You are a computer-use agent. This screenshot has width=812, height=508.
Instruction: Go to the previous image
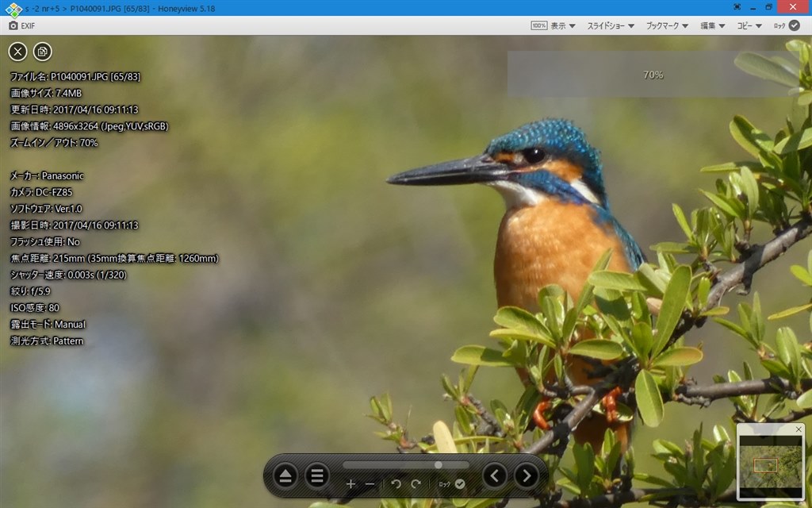pyautogui.click(x=496, y=475)
